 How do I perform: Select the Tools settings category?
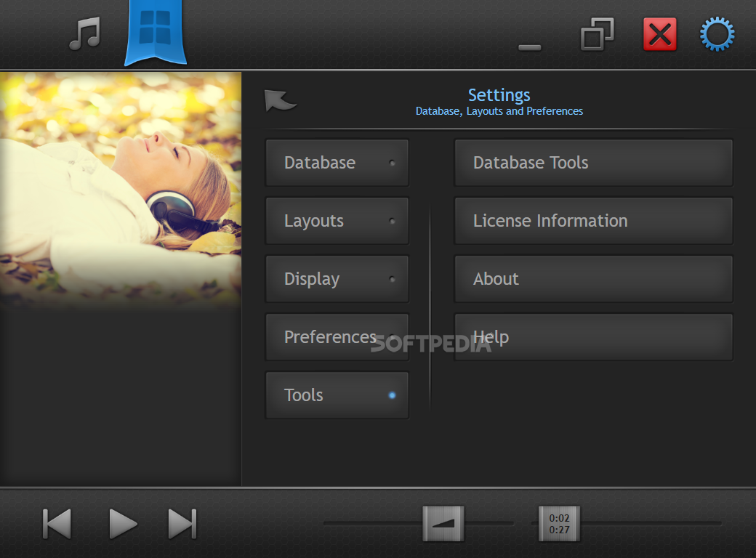[337, 395]
